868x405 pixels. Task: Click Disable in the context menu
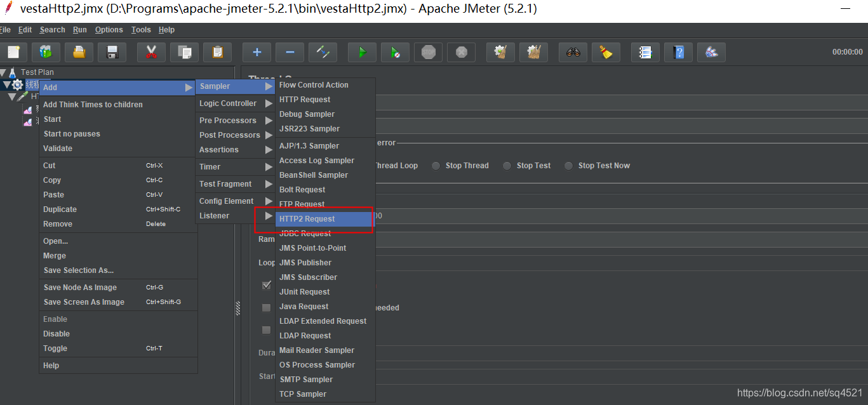point(118,334)
